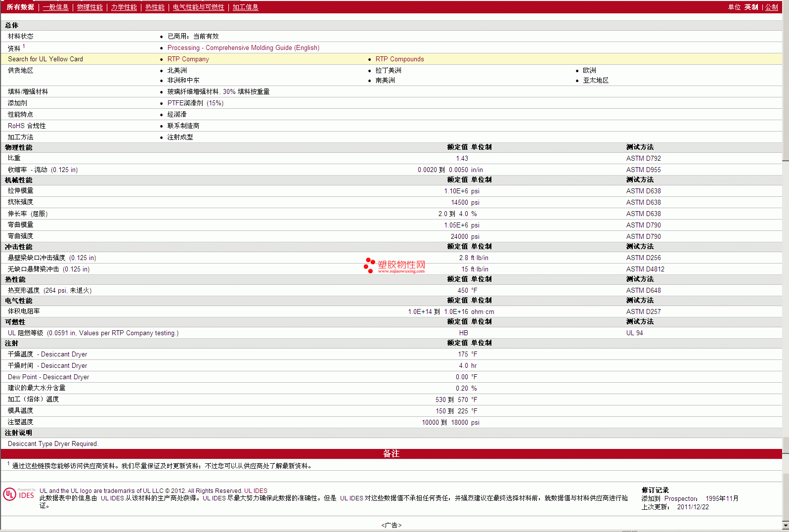Open the 所有数据 tab
The width and height of the screenshot is (789, 532).
tap(20, 7)
